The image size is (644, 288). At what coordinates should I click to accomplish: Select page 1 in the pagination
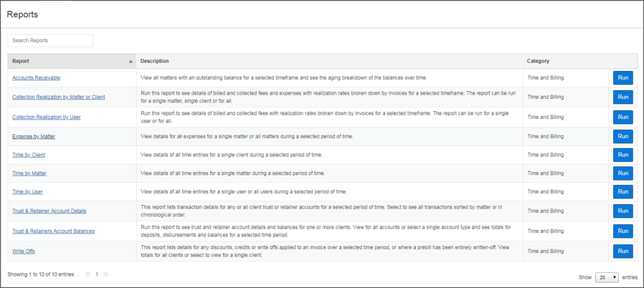(97, 274)
